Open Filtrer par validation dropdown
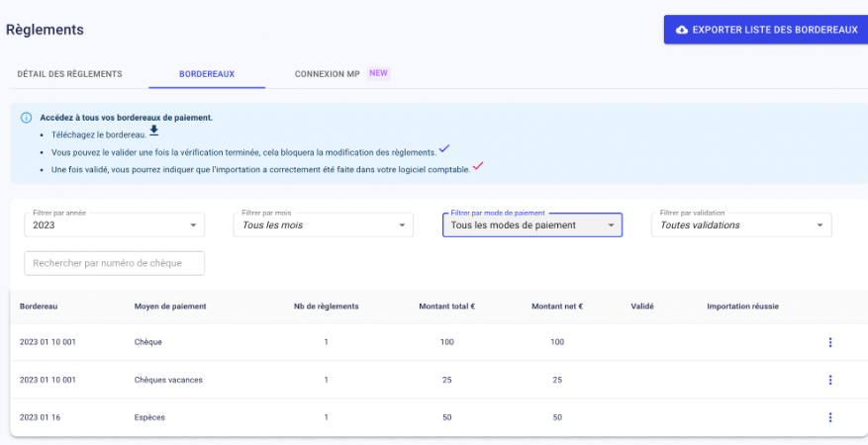The height and width of the screenshot is (445, 868). click(741, 225)
